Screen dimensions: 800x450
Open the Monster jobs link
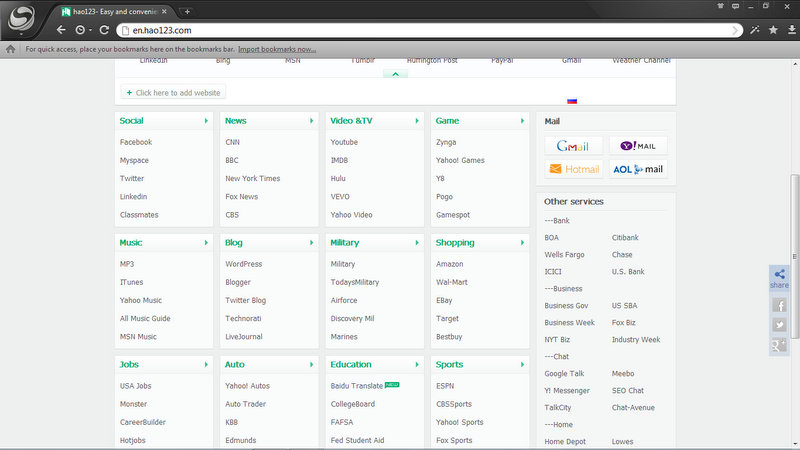(133, 404)
